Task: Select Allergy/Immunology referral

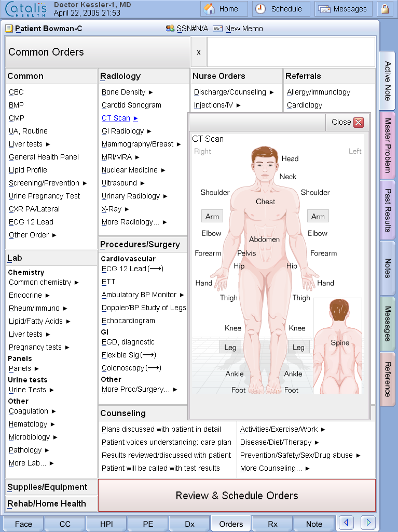Action: click(x=318, y=92)
